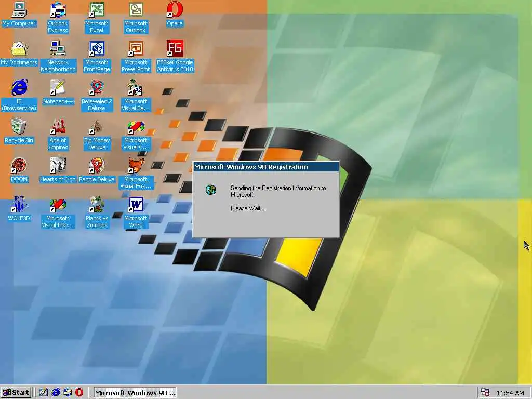Select F88ker Google Antivirus 2010 icon

(x=175, y=57)
